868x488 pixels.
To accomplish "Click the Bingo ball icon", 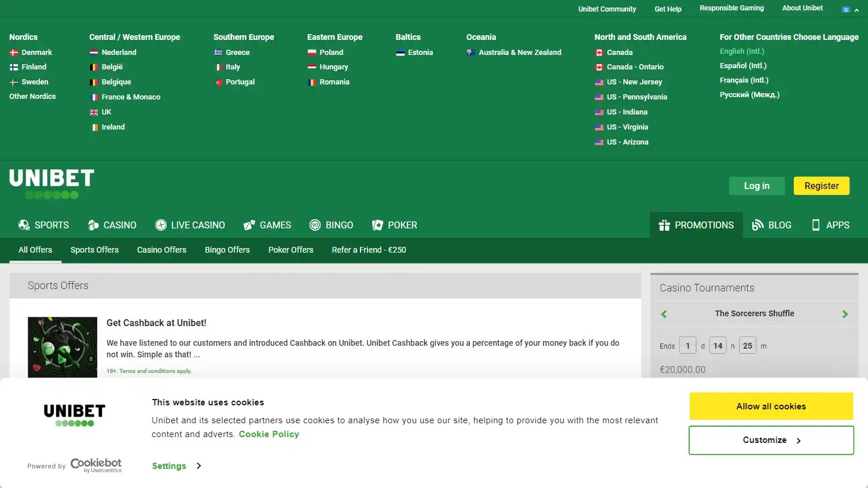I will pos(315,225).
